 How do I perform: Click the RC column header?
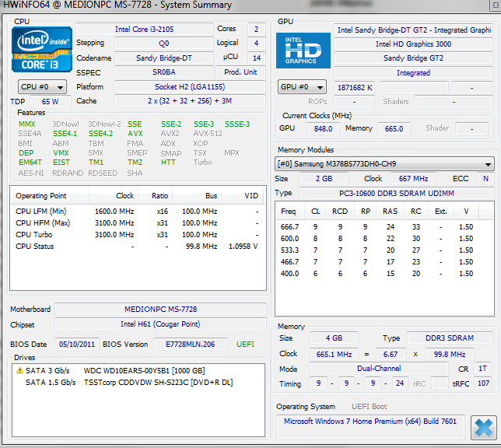(x=415, y=212)
